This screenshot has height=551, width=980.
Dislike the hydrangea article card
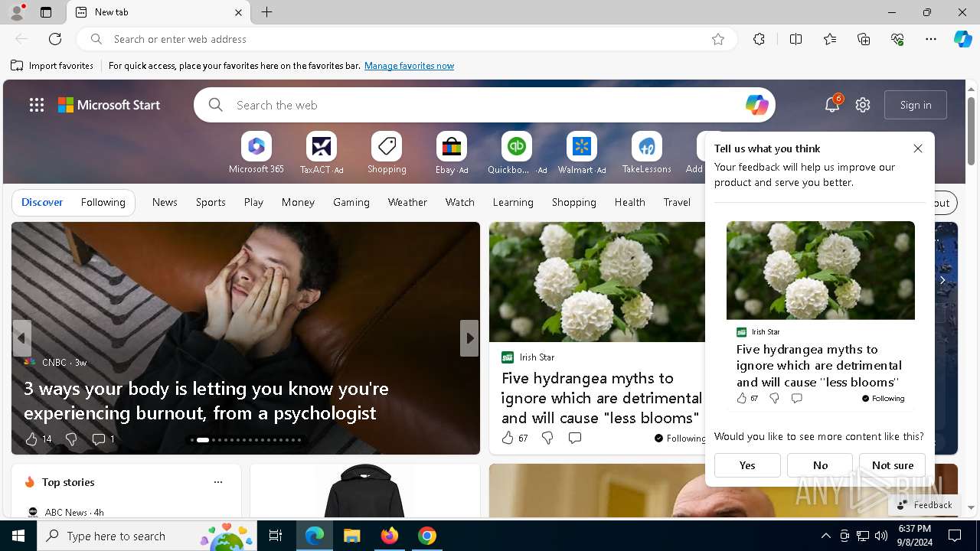pos(547,438)
